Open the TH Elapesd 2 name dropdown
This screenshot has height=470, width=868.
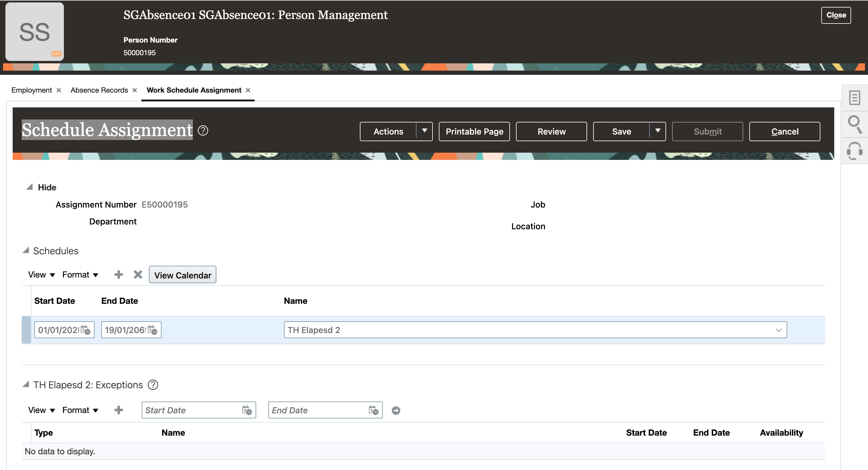point(778,330)
